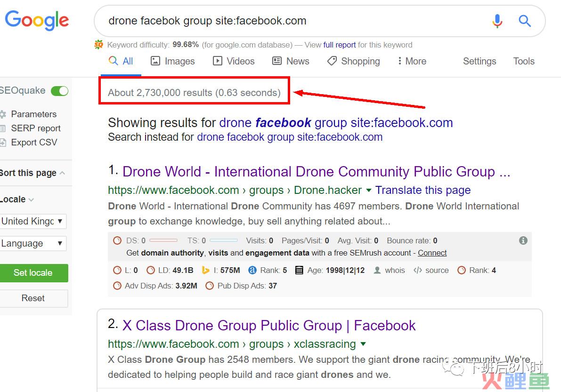
Task: Open X Class Drone Group result
Action: [269, 326]
